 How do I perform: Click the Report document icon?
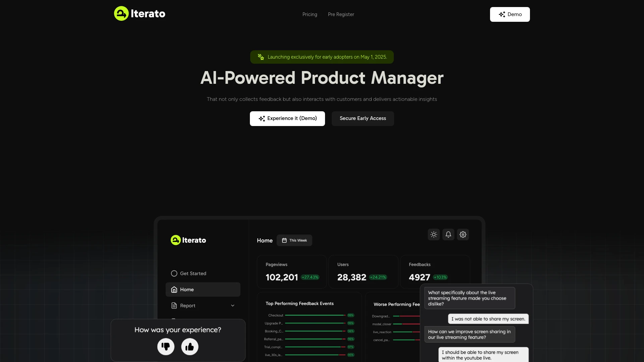coord(174,305)
